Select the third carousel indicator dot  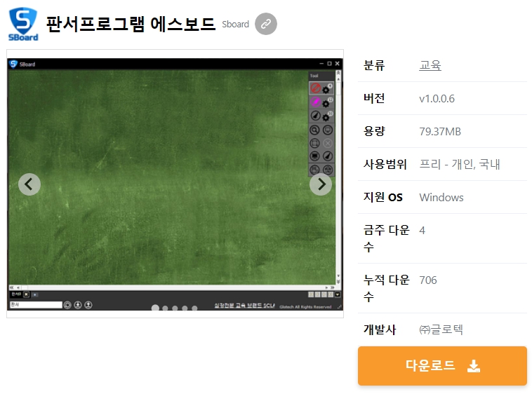175,308
